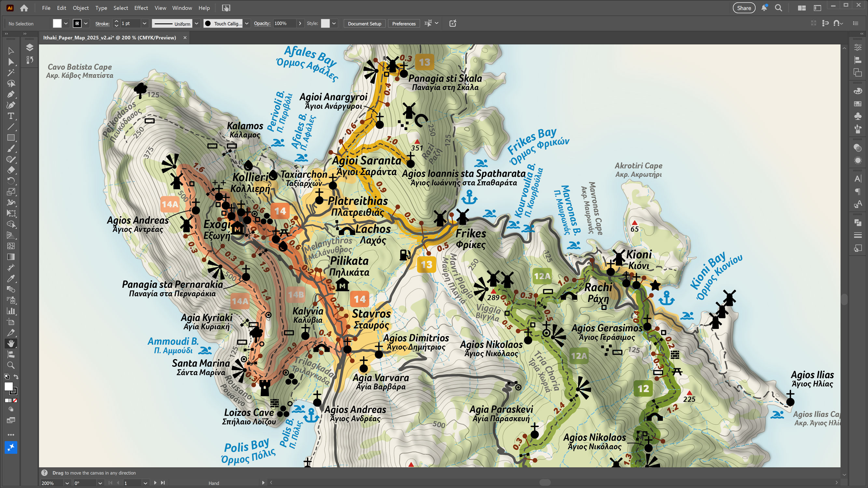
Task: Select the Eraser tool
Action: pos(11,170)
